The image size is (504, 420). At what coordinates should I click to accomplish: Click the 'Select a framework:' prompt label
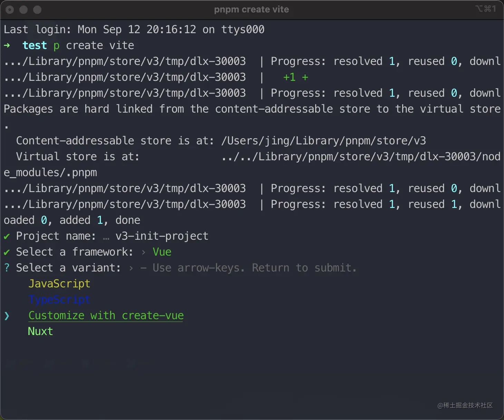click(75, 252)
